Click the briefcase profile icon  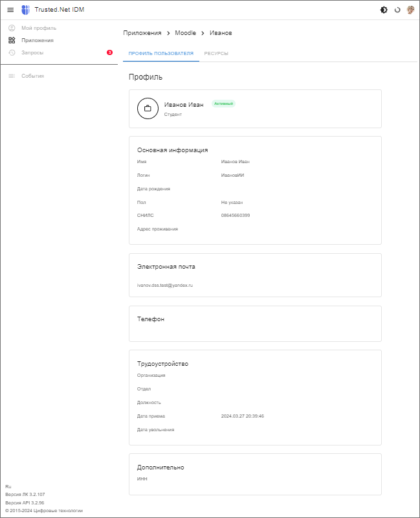pyautogui.click(x=148, y=108)
